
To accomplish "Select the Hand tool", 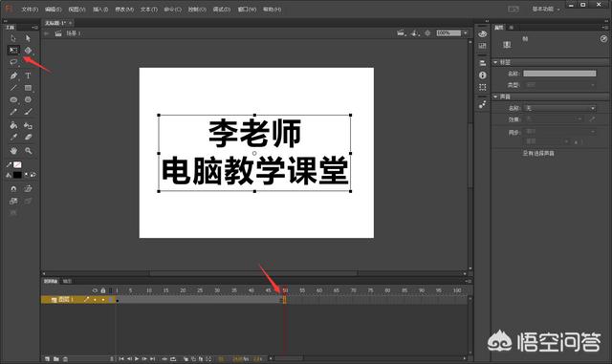I will pos(13,151).
